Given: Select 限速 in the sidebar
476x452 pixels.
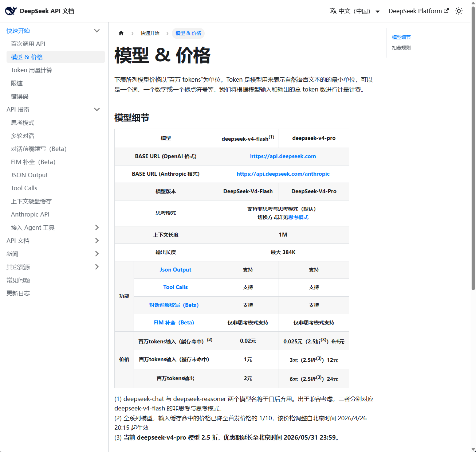Looking at the screenshot, I should click(17, 83).
